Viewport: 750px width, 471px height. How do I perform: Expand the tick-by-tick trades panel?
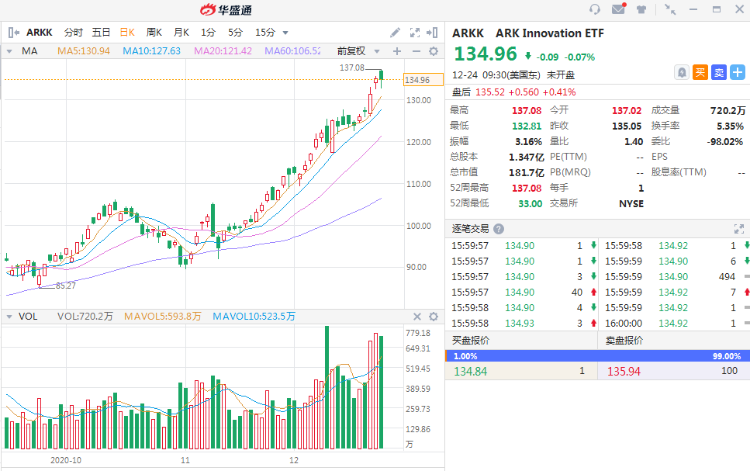point(739,229)
